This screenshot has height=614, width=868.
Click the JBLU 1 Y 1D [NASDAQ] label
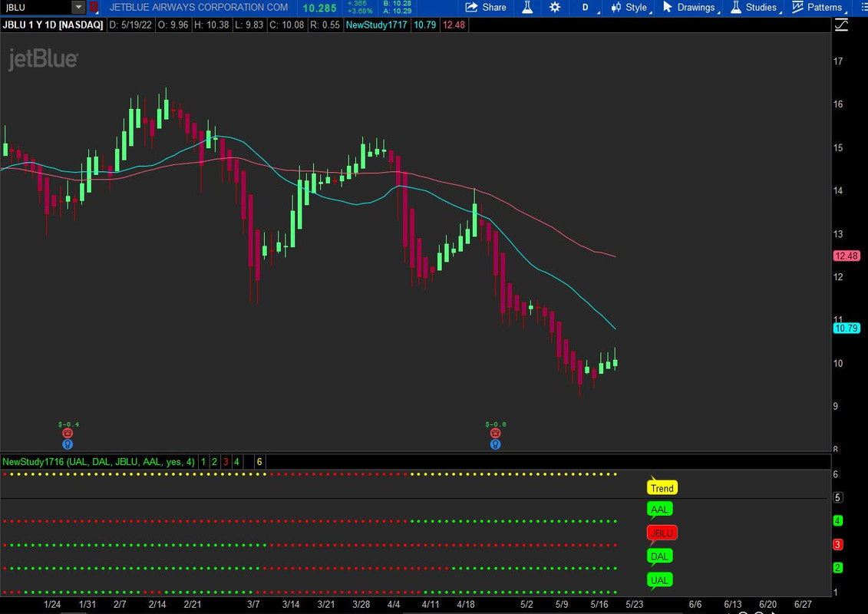pyautogui.click(x=53, y=25)
